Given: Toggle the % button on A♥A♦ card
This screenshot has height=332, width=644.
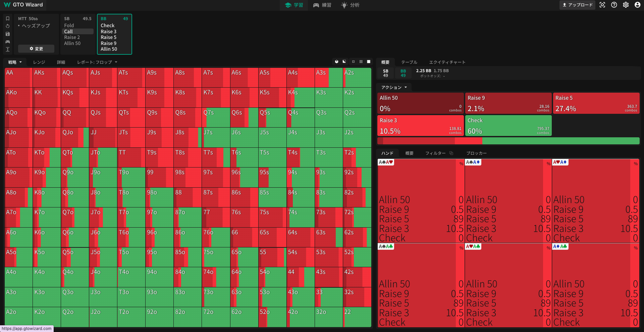Looking at the screenshot, I should point(636,164).
